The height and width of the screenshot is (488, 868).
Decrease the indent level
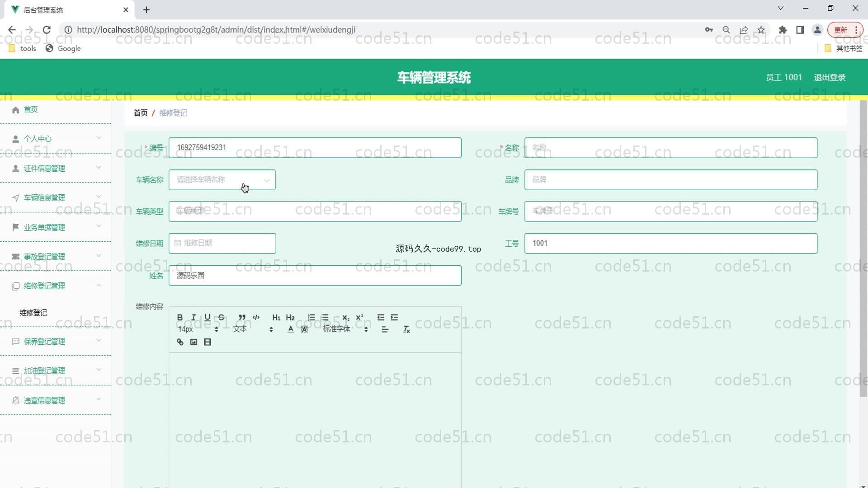click(x=381, y=317)
